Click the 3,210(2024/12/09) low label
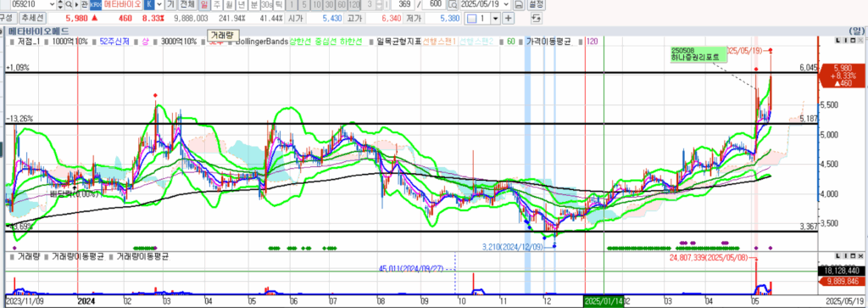Screen dimensions: 868x308 (513, 247)
